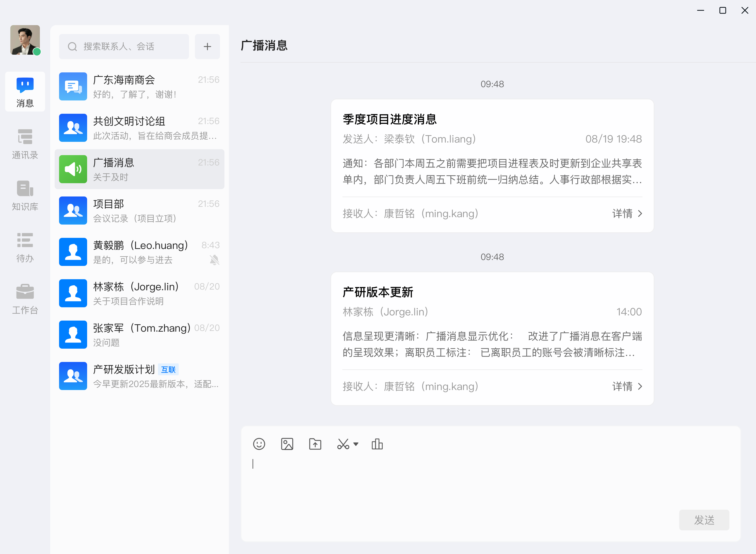Image resolution: width=756 pixels, height=554 pixels.
Task: Expand 详情 for 产研版本更新 card
Action: click(627, 386)
